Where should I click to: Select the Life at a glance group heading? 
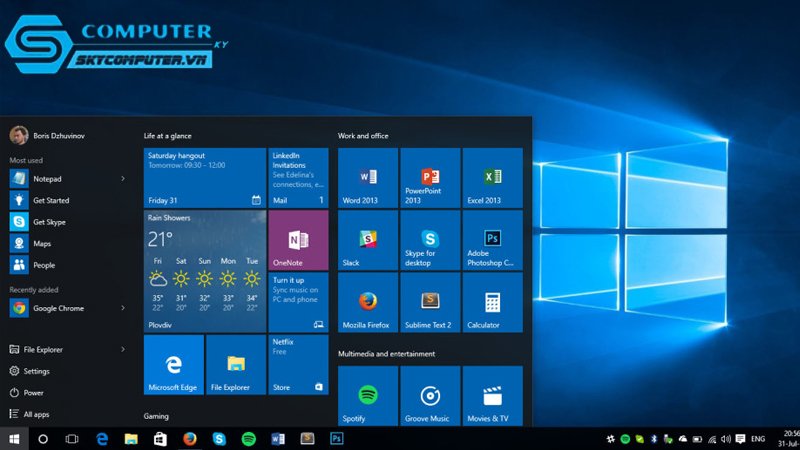click(167, 136)
